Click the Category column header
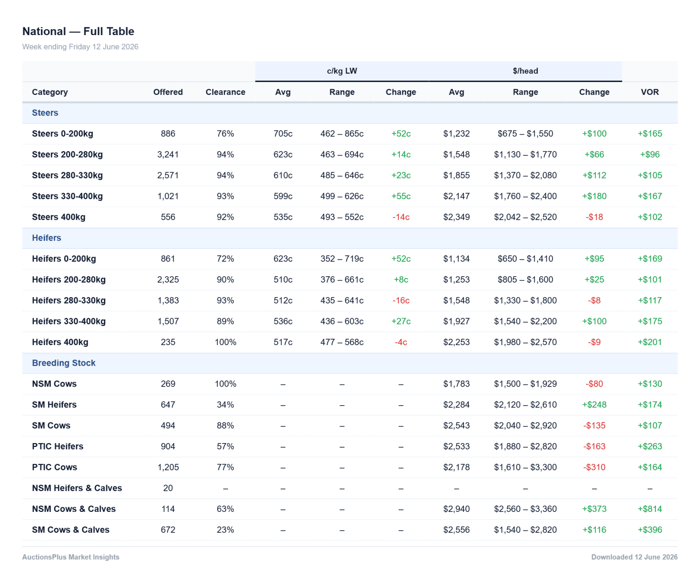This screenshot has height=588, width=700. (50, 92)
